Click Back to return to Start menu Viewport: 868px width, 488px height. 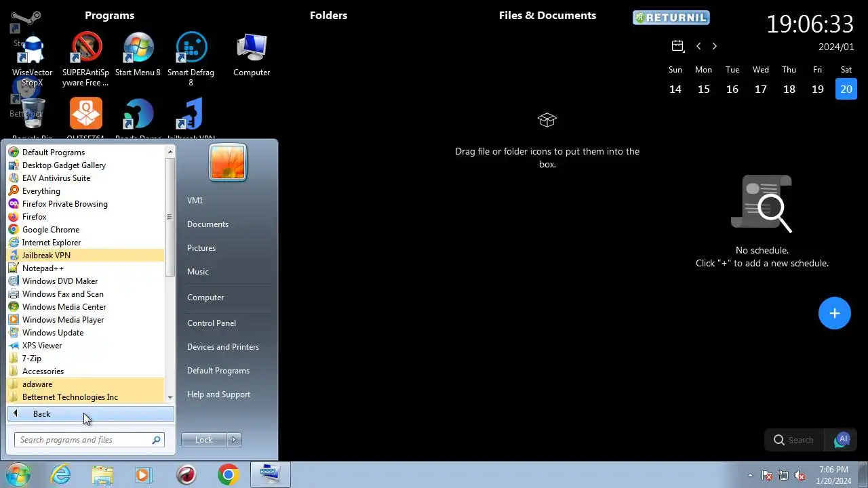pyautogui.click(x=91, y=414)
